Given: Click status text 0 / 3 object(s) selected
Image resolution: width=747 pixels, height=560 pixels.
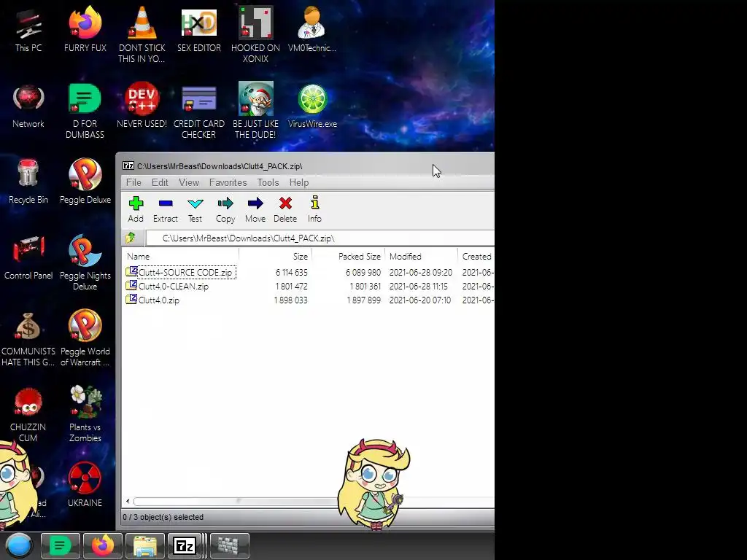Looking at the screenshot, I should (163, 517).
